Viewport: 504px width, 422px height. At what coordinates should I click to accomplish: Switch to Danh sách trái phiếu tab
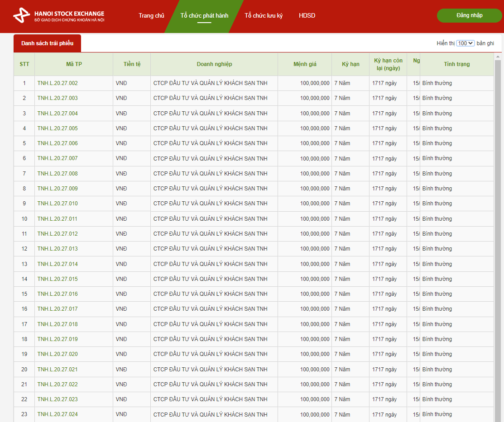coord(47,43)
